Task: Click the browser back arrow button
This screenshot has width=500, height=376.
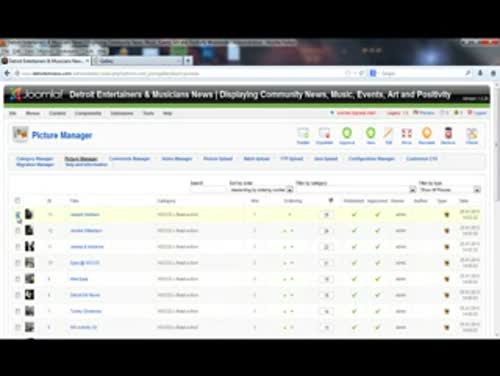Action: 8,73
